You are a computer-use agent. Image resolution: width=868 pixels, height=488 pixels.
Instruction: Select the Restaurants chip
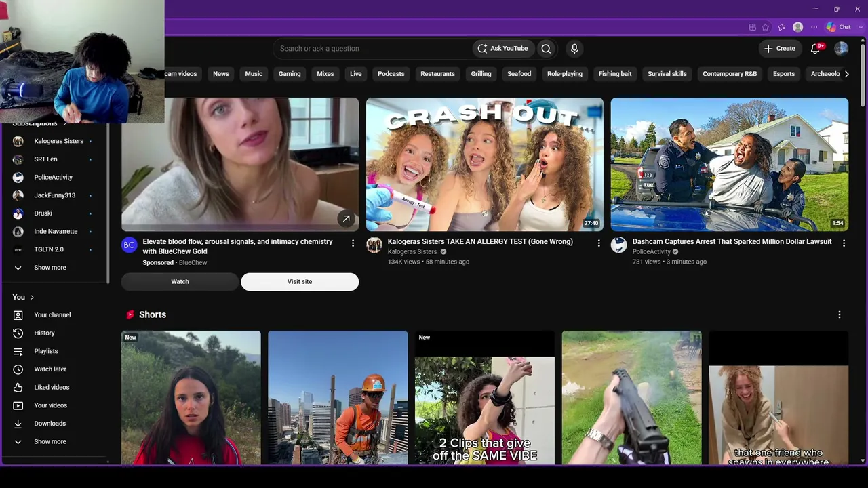click(437, 74)
